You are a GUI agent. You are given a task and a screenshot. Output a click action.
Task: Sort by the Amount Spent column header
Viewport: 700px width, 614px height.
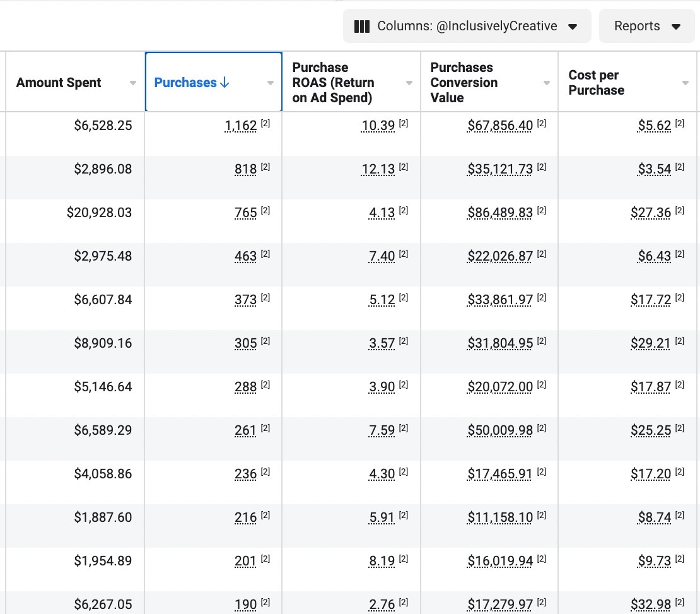(59, 83)
